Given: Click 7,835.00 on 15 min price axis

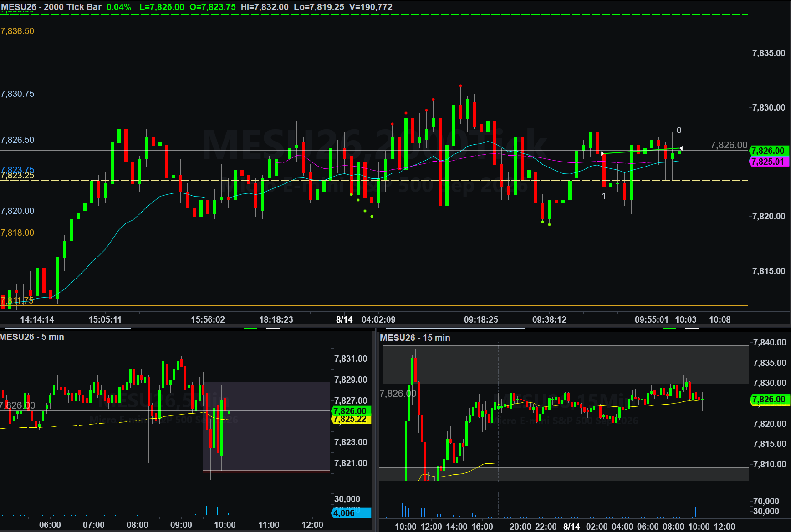Looking at the screenshot, I should 770,363.
